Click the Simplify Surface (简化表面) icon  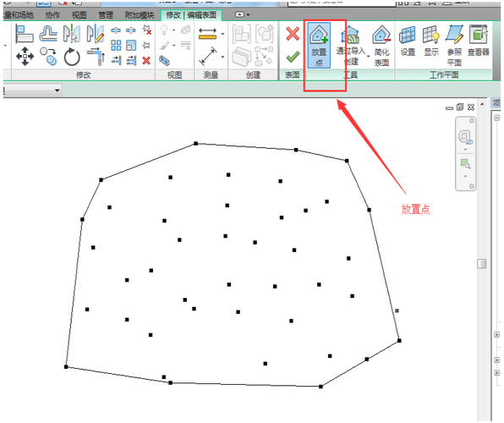coord(381,46)
